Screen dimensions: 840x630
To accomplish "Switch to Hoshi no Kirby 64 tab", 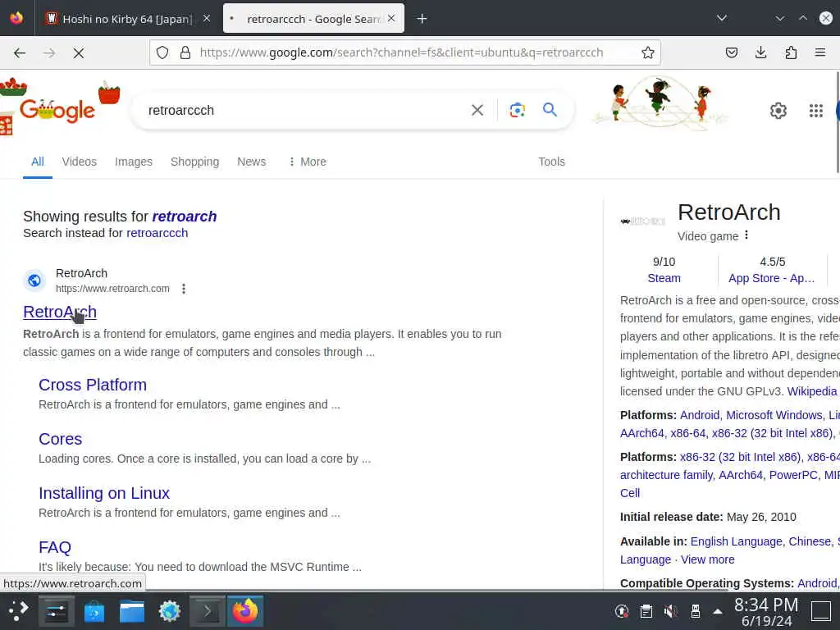I will click(x=127, y=19).
